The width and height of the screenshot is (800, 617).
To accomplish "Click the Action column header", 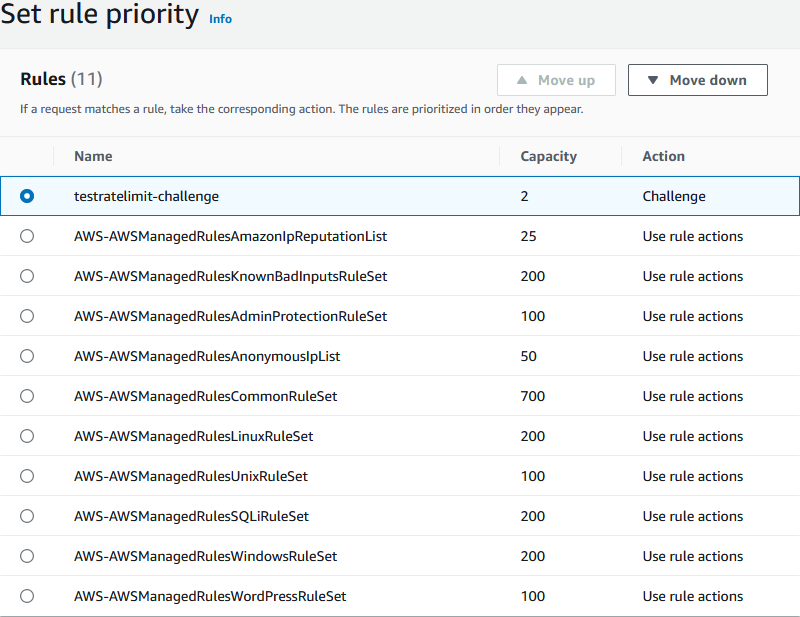I will 663,156.
